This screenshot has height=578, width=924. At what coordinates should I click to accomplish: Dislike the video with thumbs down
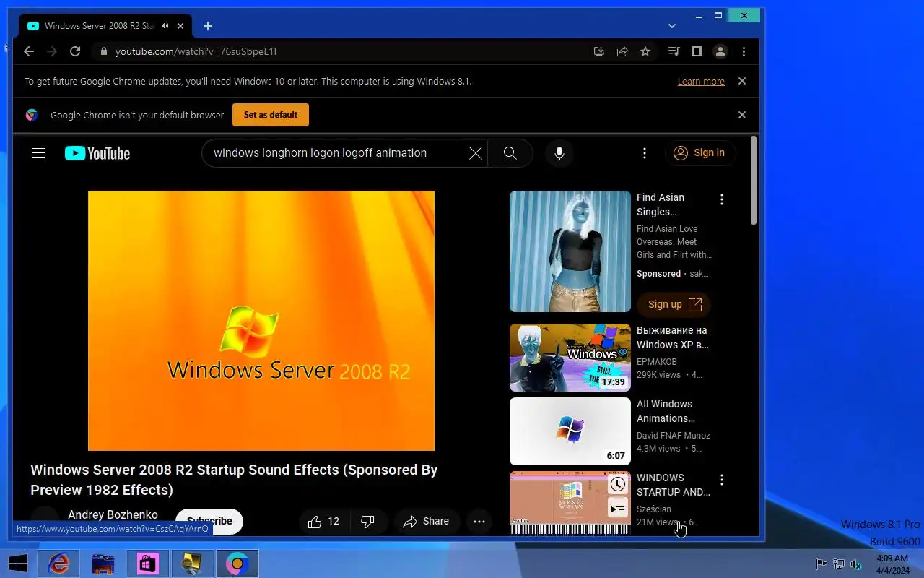(367, 522)
